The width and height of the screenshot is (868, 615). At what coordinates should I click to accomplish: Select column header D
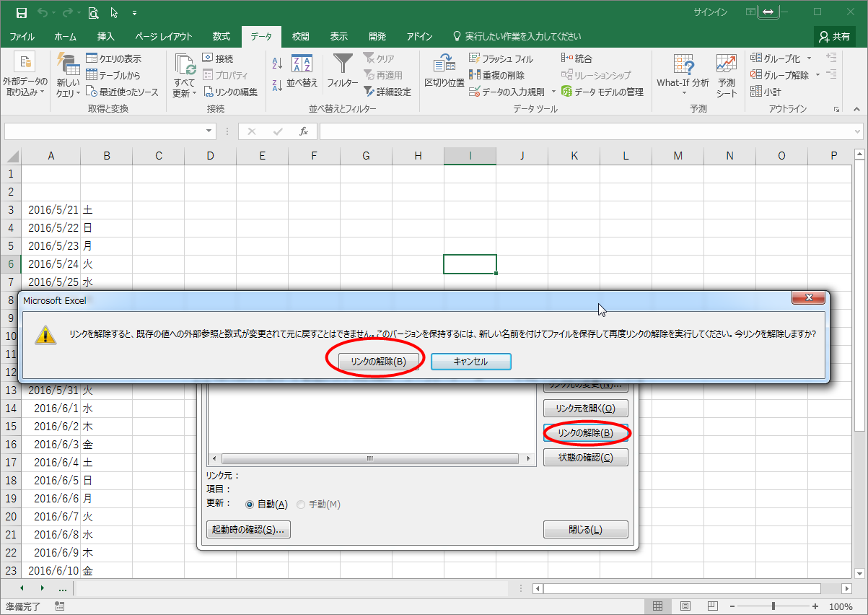pyautogui.click(x=210, y=156)
